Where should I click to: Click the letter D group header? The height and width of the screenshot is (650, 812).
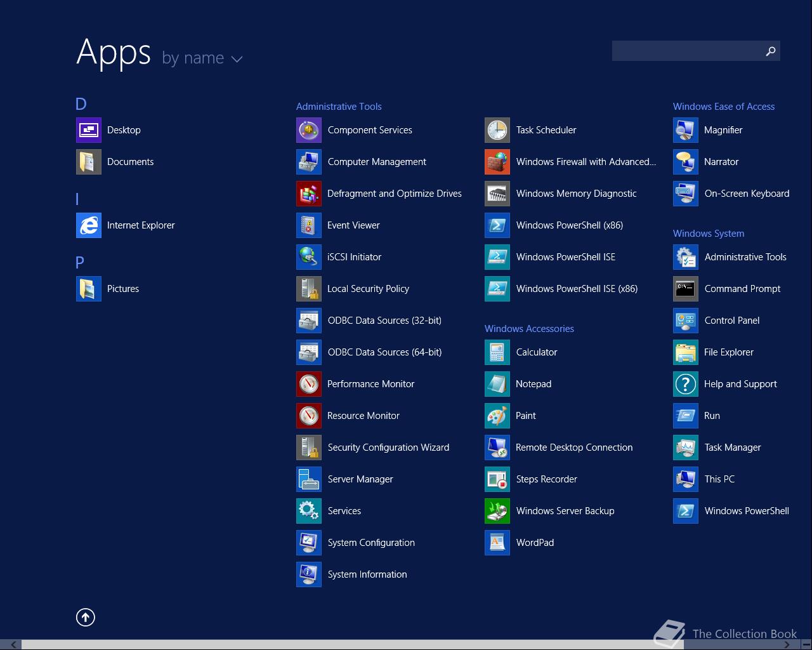coord(81,104)
